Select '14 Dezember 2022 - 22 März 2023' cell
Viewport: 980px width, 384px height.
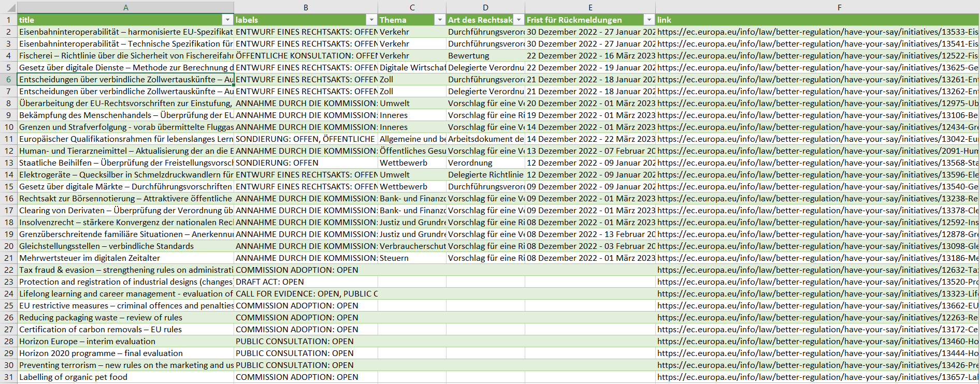tap(590, 139)
